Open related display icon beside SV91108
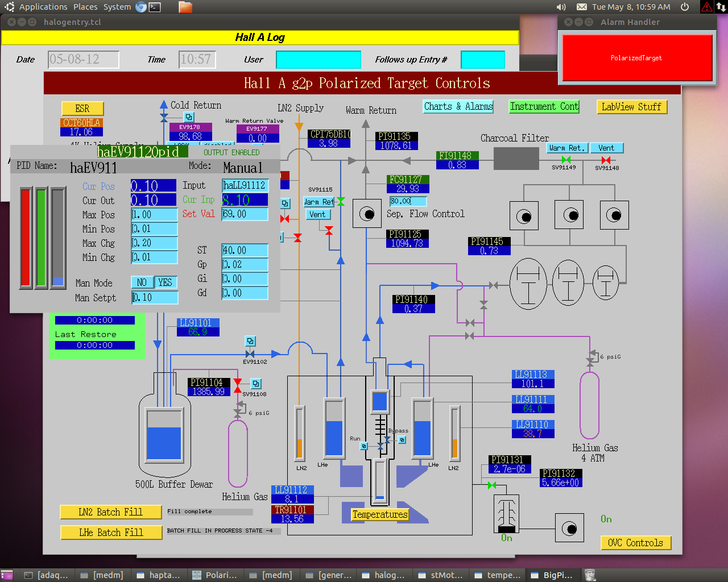Screen dimensions: 728x582 point(256,384)
